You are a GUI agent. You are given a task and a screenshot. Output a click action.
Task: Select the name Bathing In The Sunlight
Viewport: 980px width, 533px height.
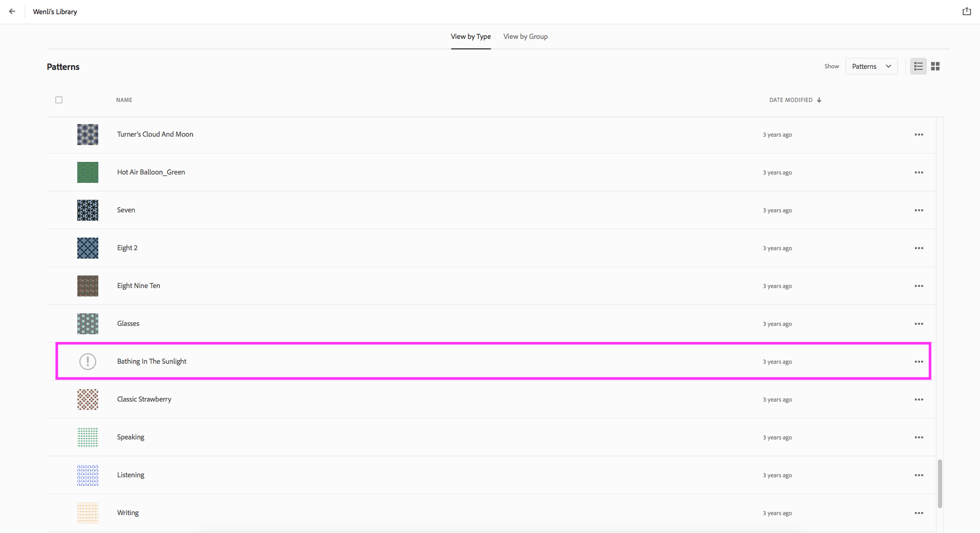[151, 361]
